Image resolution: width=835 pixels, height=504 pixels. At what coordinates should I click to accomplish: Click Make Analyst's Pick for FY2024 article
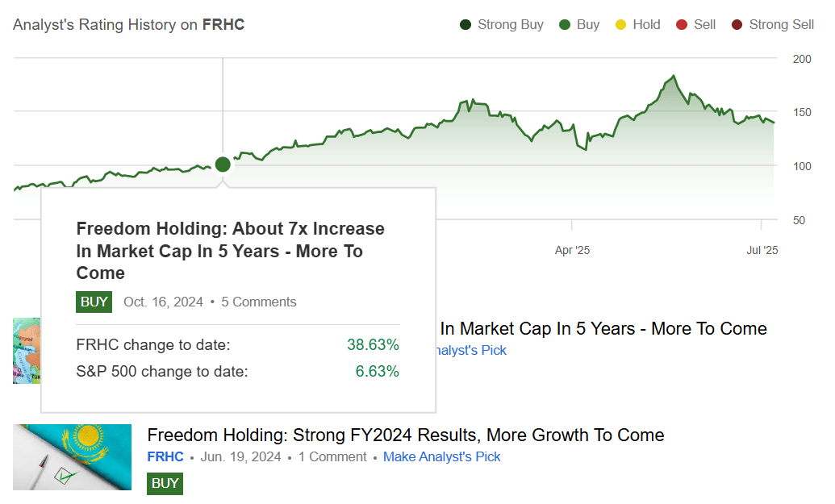coord(441,457)
